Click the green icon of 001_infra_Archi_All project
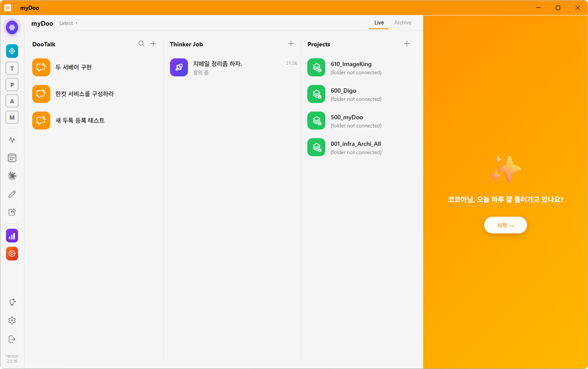 tap(316, 147)
